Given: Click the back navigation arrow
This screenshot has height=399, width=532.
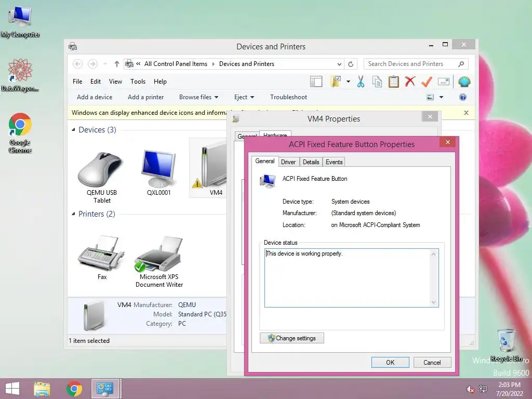Looking at the screenshot, I should click(x=77, y=64).
